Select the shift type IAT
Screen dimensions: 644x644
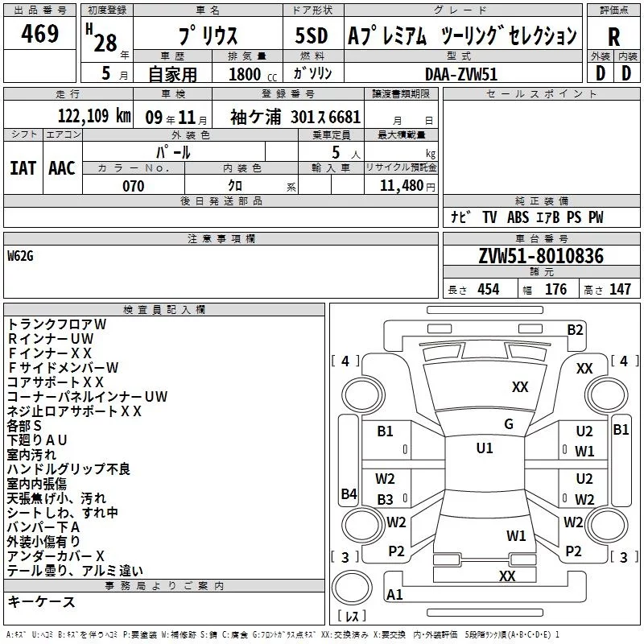(23, 168)
